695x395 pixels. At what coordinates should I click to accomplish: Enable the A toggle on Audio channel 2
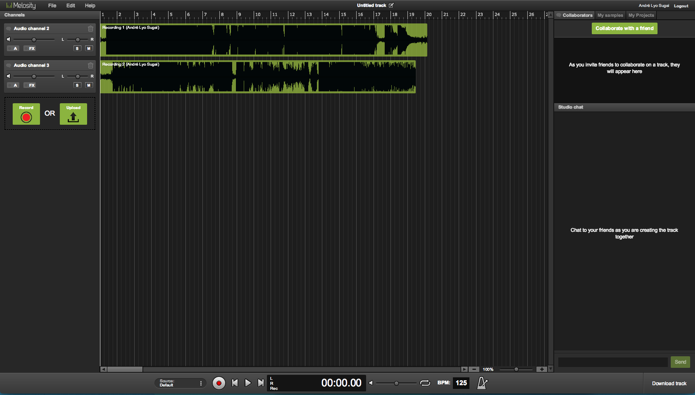point(13,48)
